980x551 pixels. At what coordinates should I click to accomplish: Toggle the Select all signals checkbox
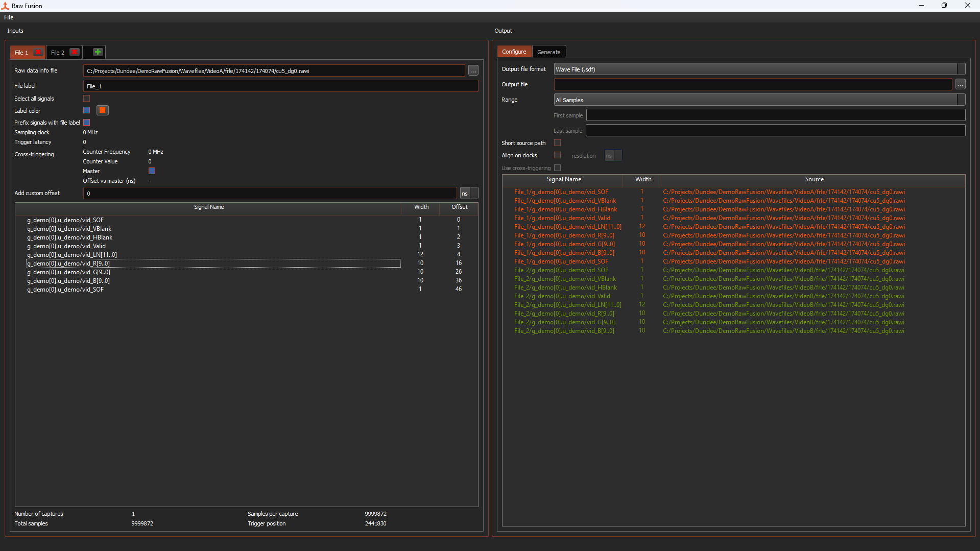click(x=86, y=99)
